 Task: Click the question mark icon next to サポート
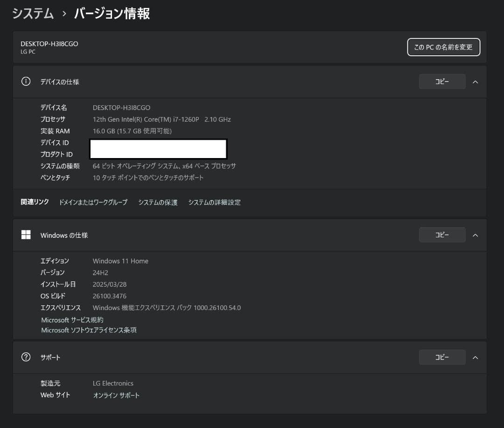(26, 357)
